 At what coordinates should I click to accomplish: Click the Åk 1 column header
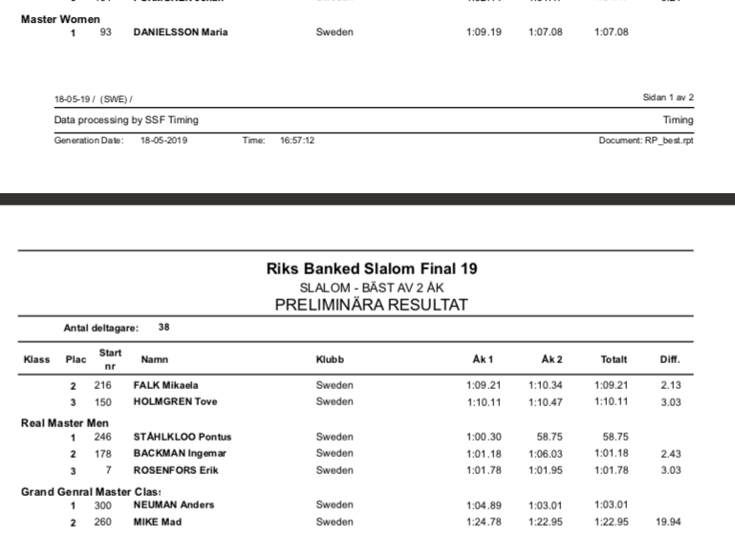483,359
